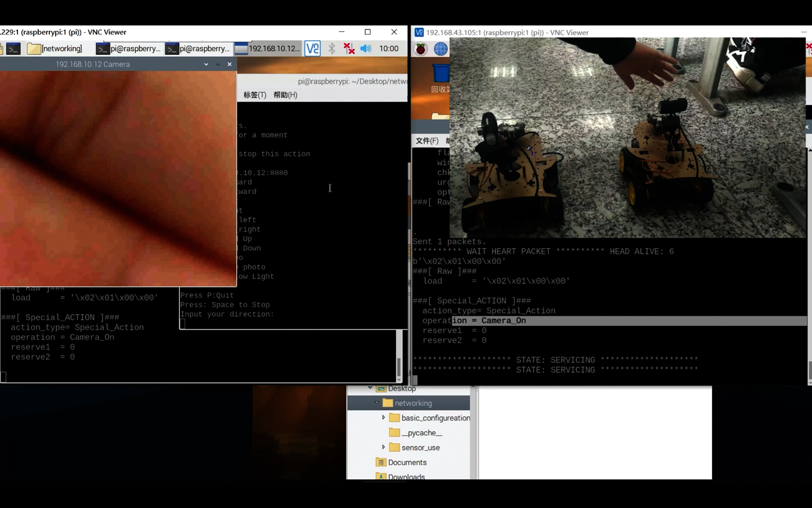Open the terminal launcher icon in left taskbar
This screenshot has width=812, height=508.
click(x=13, y=49)
